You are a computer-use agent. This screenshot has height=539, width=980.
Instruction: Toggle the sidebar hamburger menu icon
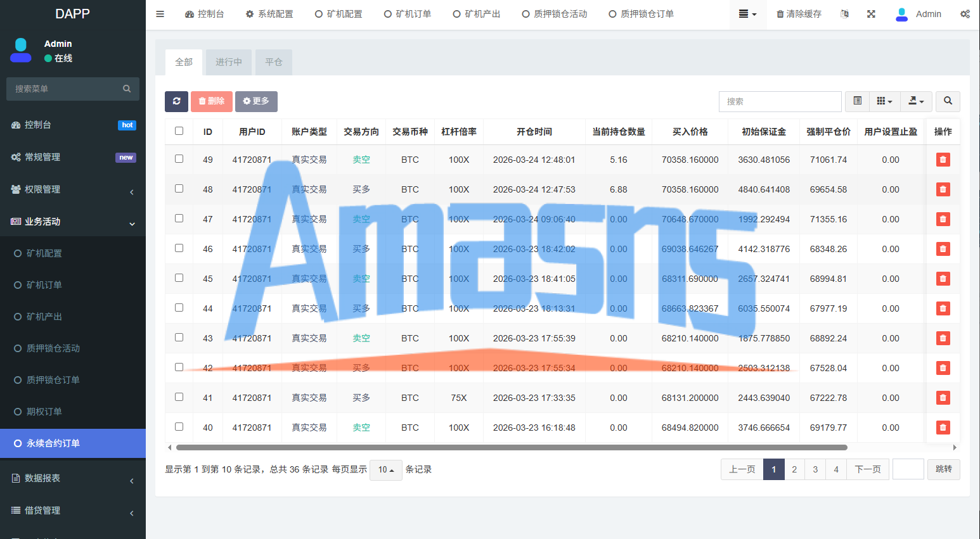point(160,14)
